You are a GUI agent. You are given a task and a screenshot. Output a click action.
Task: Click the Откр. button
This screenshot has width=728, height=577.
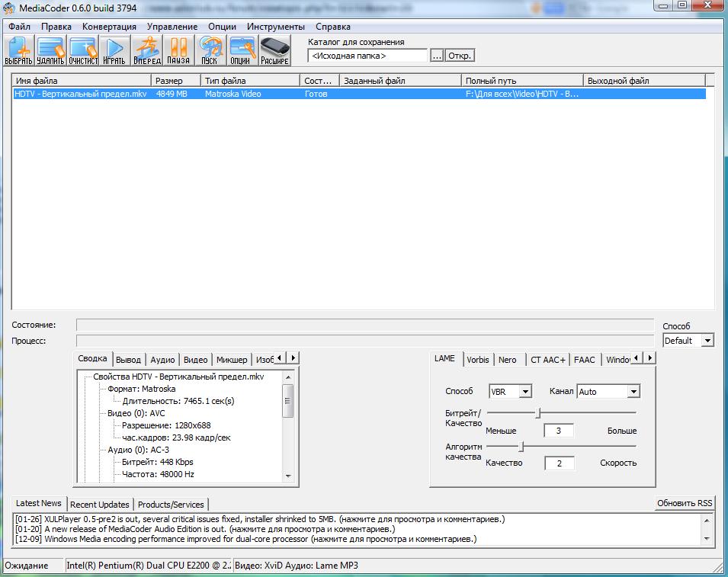[x=460, y=56]
